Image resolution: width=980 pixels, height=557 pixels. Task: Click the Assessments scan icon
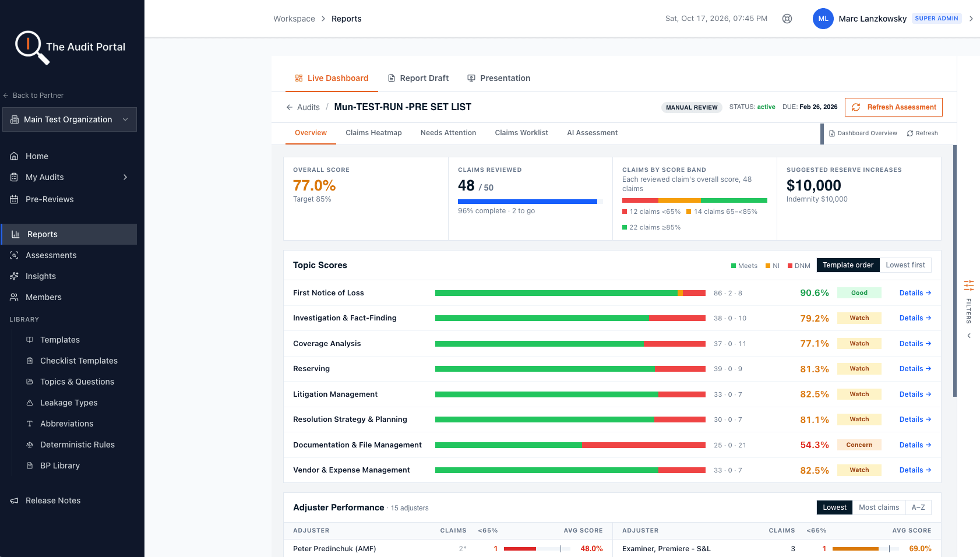coord(14,255)
